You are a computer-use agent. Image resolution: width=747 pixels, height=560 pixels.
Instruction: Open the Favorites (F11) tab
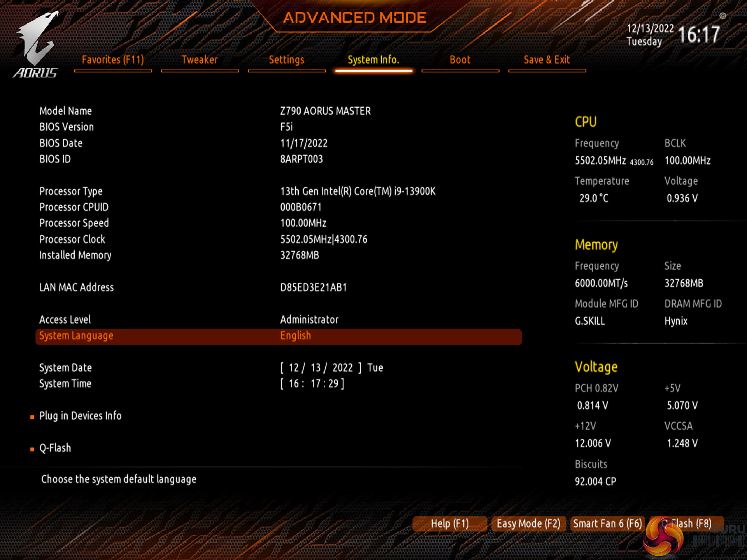point(113,60)
